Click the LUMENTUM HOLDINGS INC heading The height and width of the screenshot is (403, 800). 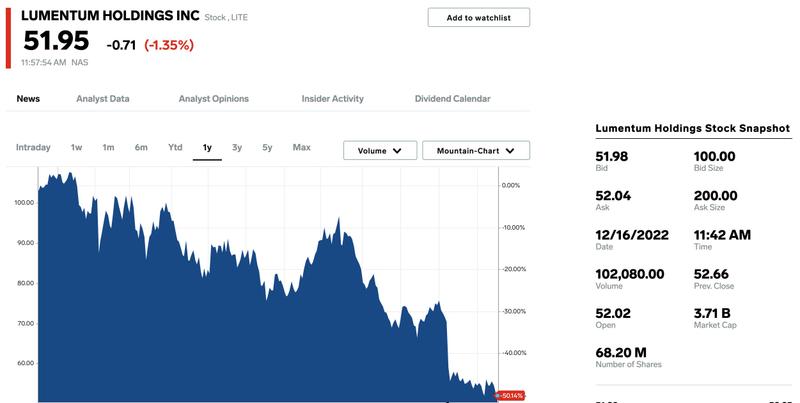(110, 16)
